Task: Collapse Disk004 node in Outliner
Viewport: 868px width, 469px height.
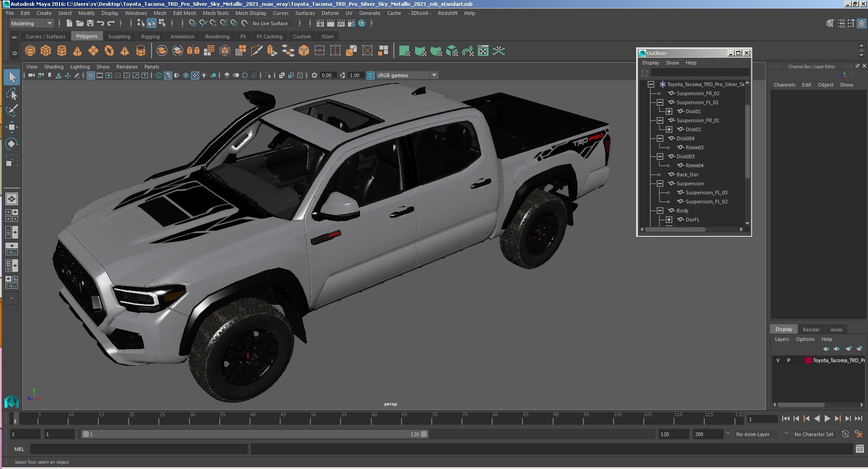Action: click(x=660, y=138)
